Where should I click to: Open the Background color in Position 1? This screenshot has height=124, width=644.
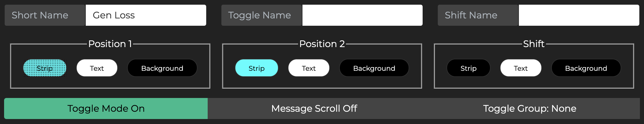point(162,68)
